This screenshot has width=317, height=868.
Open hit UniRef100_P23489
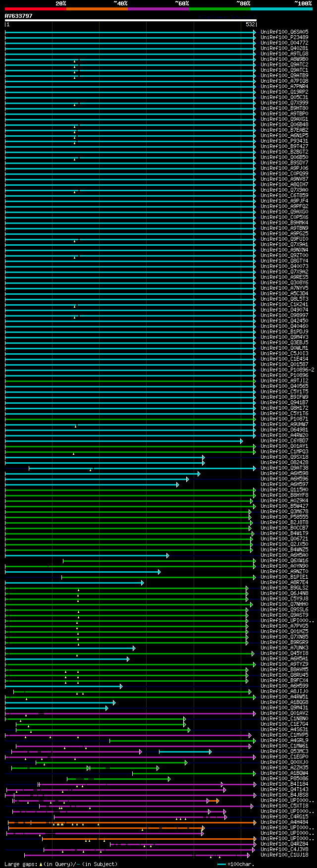point(284,37)
